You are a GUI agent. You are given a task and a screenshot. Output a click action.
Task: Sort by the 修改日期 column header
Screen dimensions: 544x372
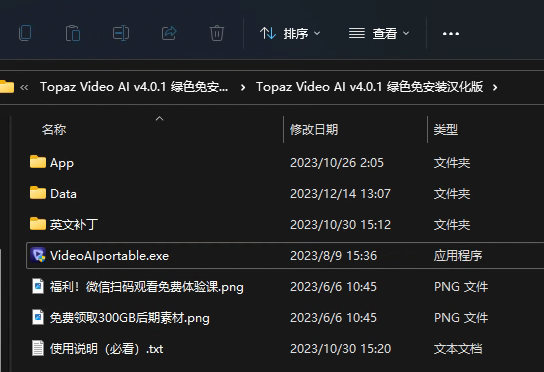point(314,129)
